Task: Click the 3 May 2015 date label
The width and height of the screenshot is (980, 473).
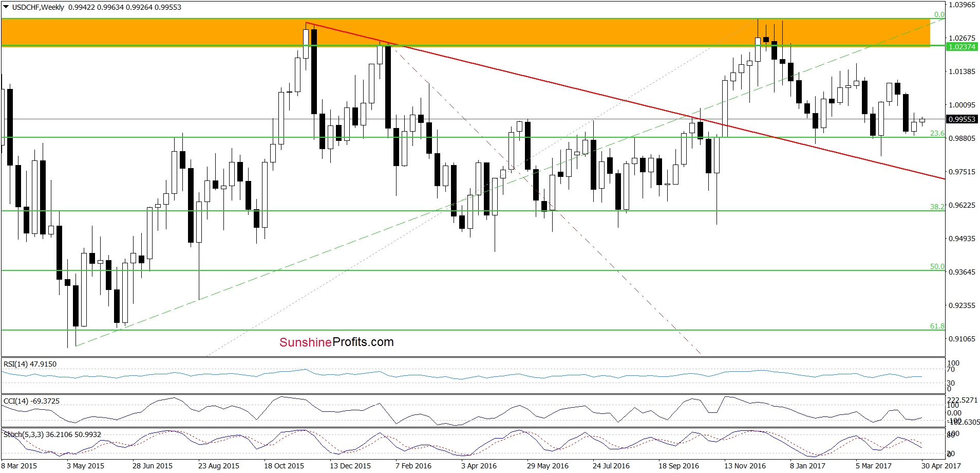Action: click(x=85, y=466)
